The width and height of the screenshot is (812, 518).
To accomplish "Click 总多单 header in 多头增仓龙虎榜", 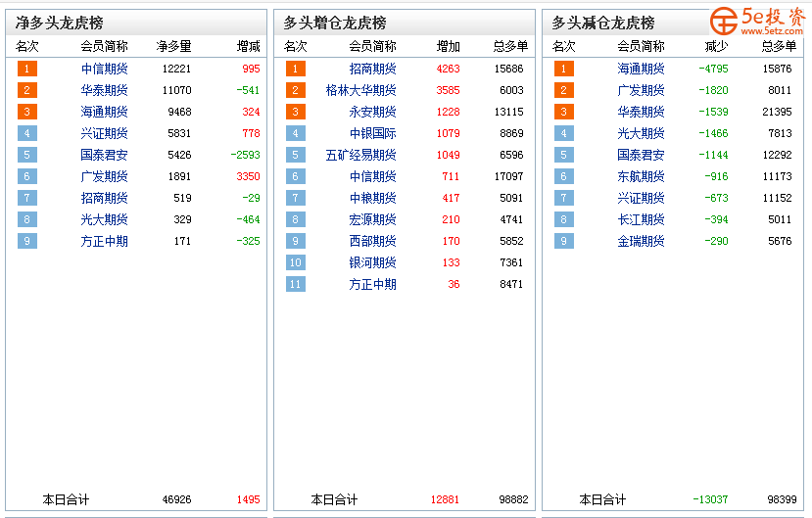I will pos(510,47).
